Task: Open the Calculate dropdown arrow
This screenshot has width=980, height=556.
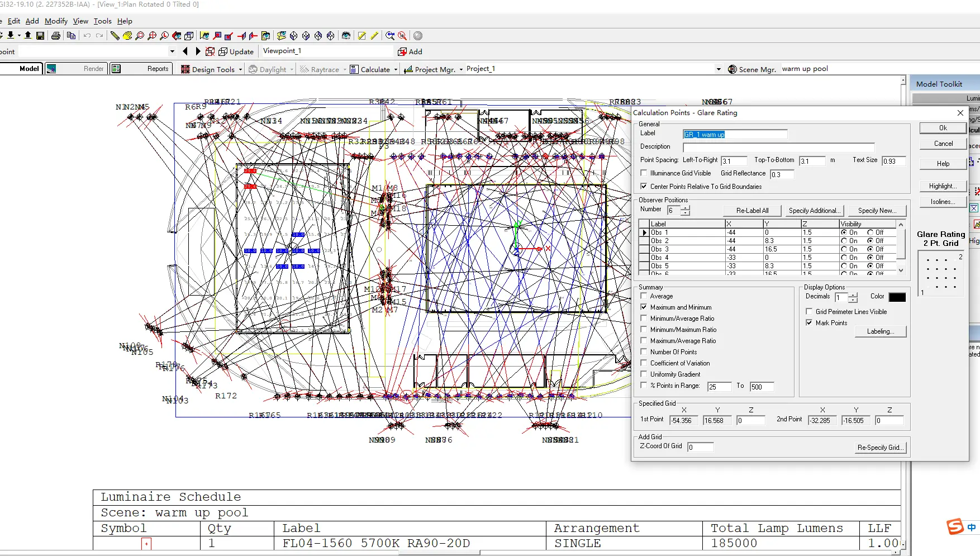Action: coord(396,70)
